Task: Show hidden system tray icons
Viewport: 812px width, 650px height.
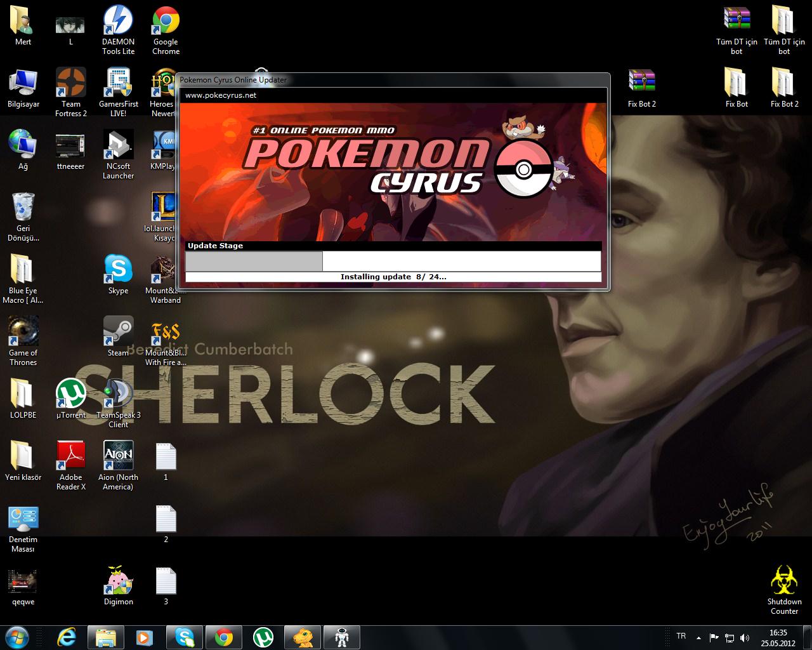Action: [698, 637]
